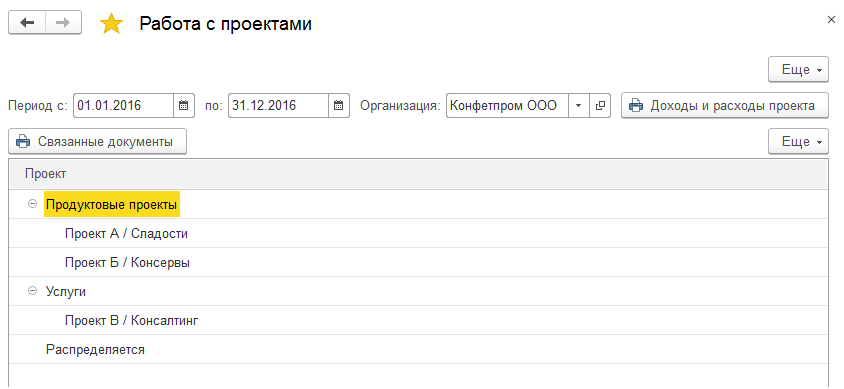Open the top Еще menu
Image resolution: width=844 pixels, height=389 pixels.
pos(798,69)
